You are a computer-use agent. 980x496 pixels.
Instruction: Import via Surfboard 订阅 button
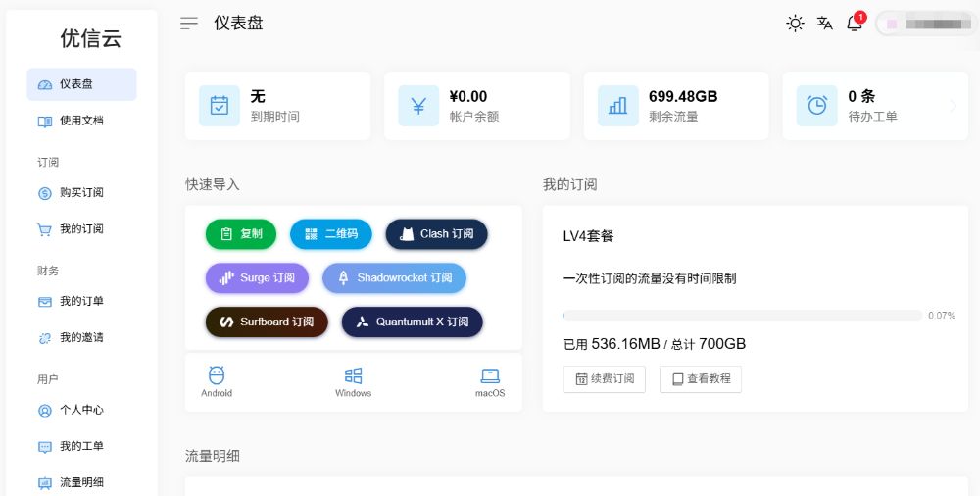(x=267, y=322)
